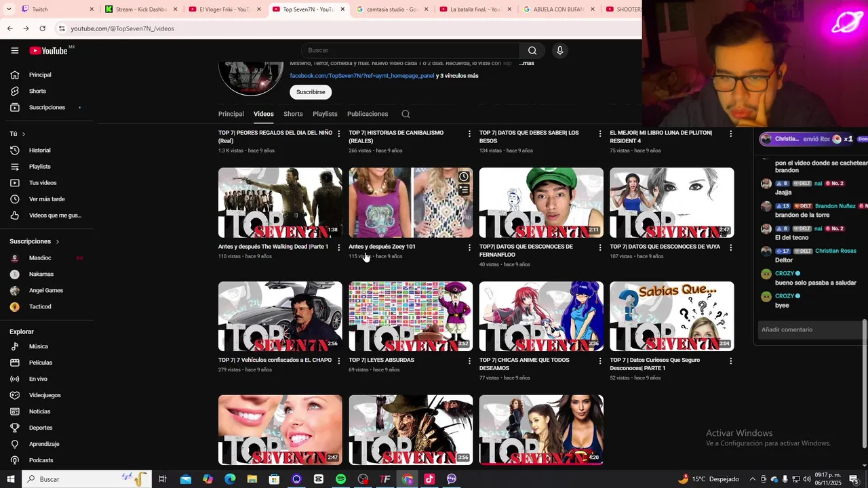Open Nakamas subscription channel
The image size is (868, 488).
pos(41,274)
